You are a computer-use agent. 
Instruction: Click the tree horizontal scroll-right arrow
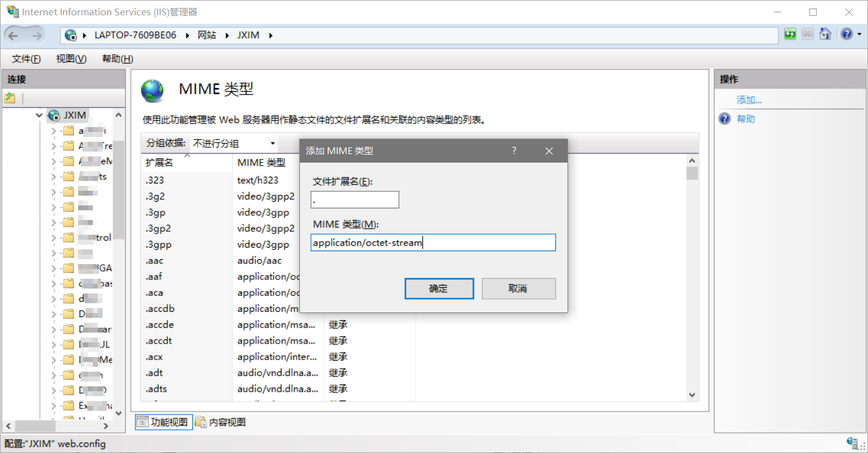pyautogui.click(x=106, y=426)
